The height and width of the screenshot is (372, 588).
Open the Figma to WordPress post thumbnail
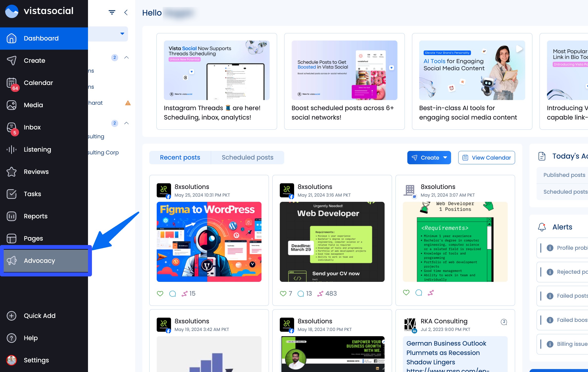[x=209, y=242]
